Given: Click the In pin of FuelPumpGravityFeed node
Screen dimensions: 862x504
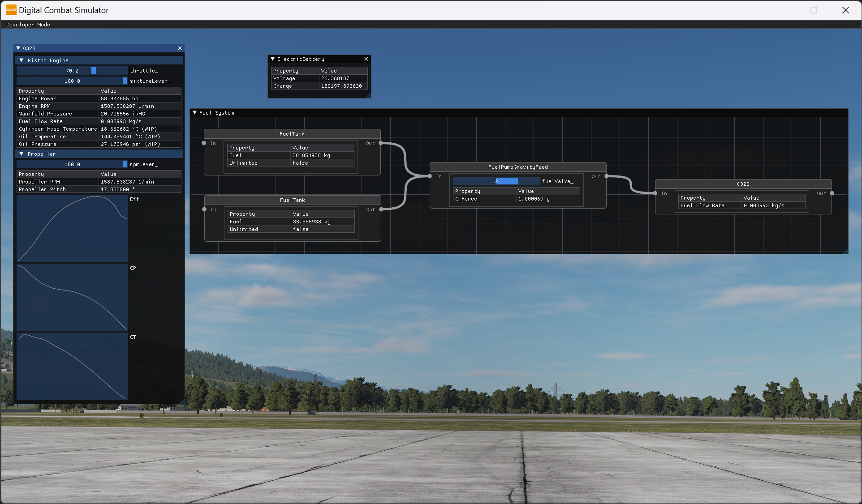Looking at the screenshot, I should [430, 176].
